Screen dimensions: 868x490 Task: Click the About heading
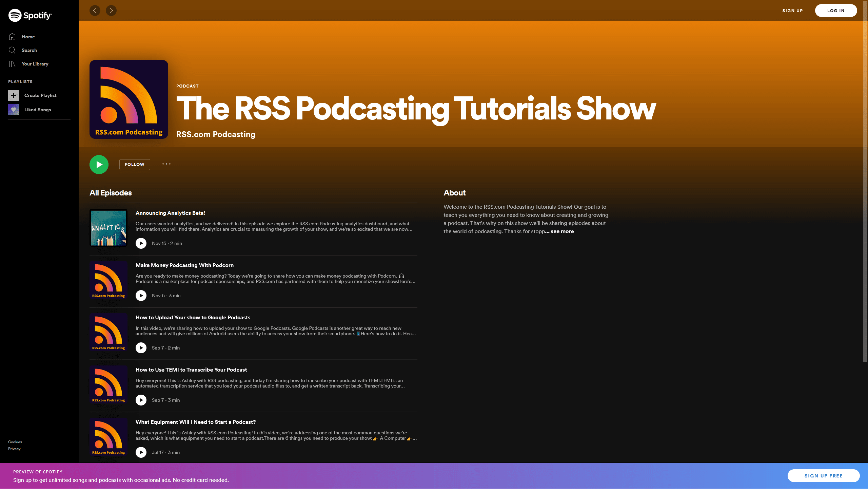[x=455, y=193]
